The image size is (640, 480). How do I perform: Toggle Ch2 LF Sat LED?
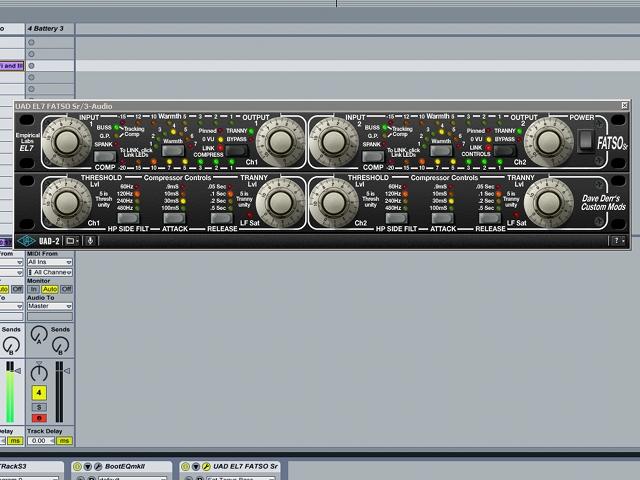pos(517,215)
